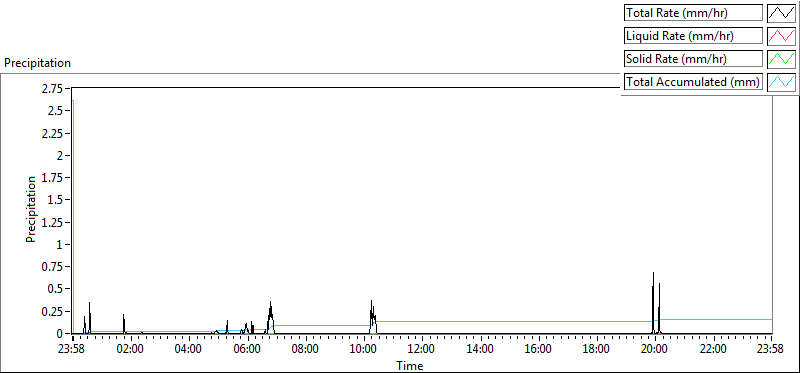The height and width of the screenshot is (373, 800).
Task: Click the Liquid Rate red line icon
Action: coord(781,36)
